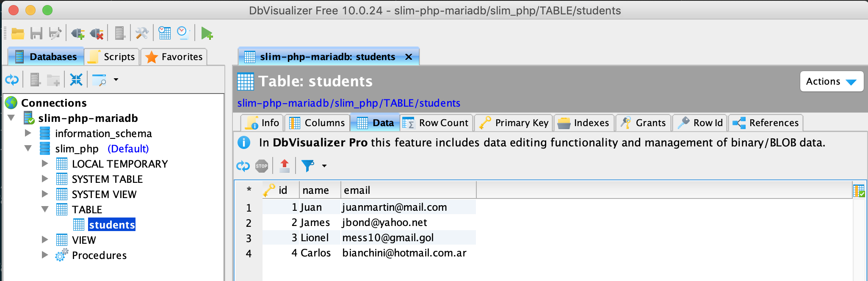The image size is (868, 281).
Task: Expand the VIEW node
Action: click(45, 240)
